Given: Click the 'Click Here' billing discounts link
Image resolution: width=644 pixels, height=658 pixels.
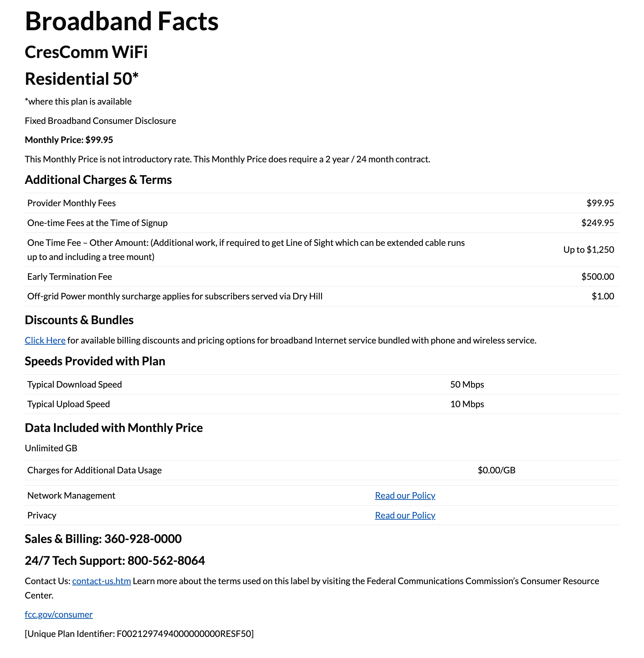Looking at the screenshot, I should coord(45,340).
